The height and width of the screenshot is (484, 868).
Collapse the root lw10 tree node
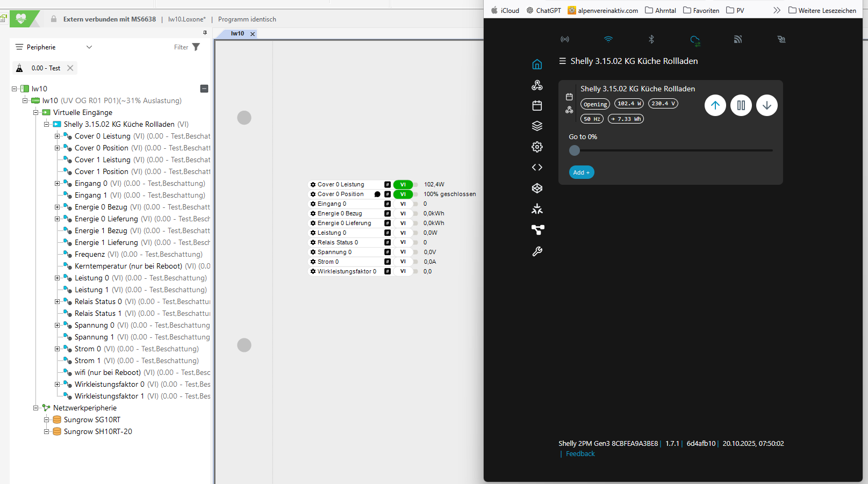coord(15,89)
